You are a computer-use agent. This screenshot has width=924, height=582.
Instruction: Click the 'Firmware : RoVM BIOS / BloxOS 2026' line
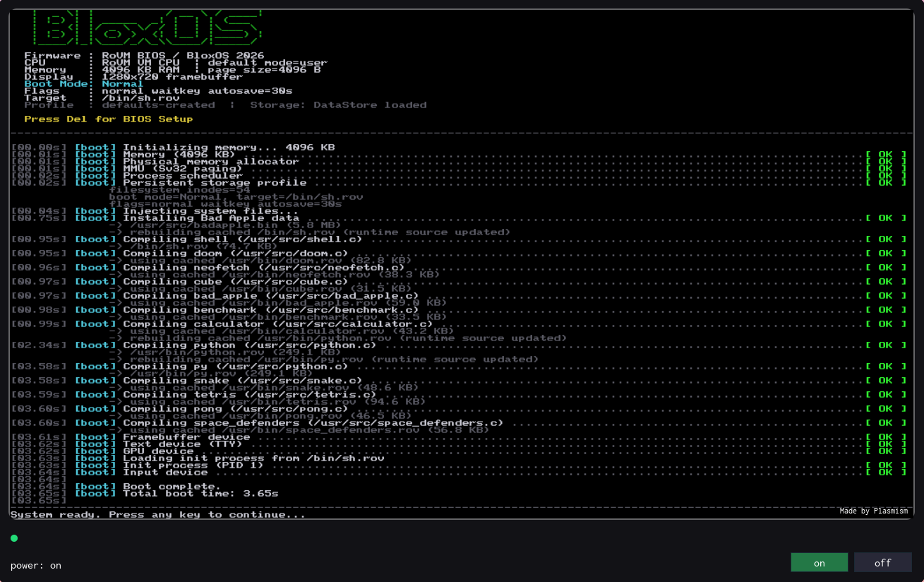(x=144, y=56)
